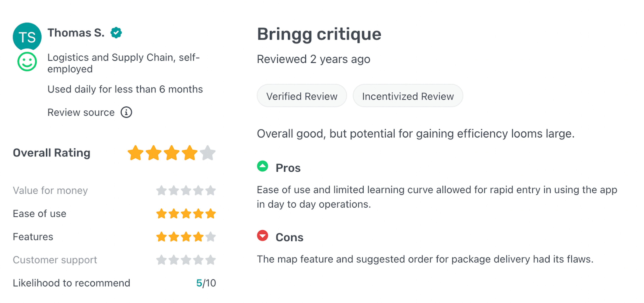The height and width of the screenshot is (303, 644).
Task: Click the Features four-star rating bar
Action: coord(186,237)
